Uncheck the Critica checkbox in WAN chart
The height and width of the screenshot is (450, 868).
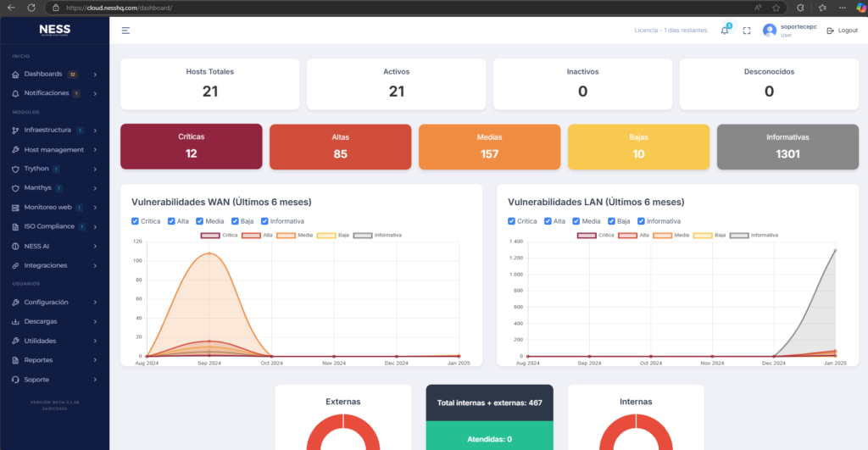(x=136, y=221)
